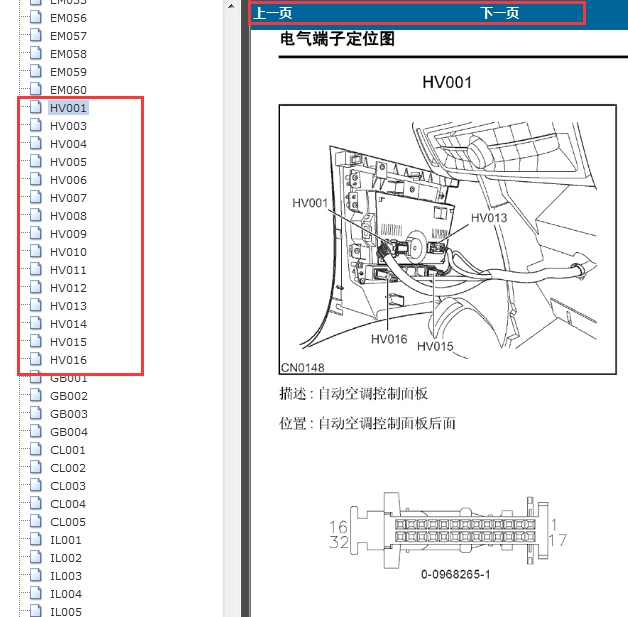Select CL005 tree item
628x617 pixels.
68,523
